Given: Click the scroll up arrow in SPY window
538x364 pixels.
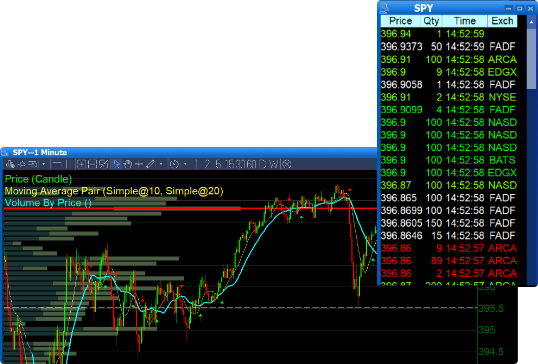Looking at the screenshot, I should point(531,22).
